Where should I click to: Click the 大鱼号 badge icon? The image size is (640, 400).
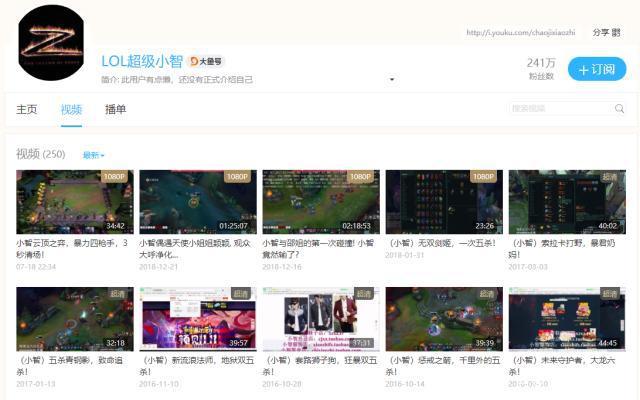(x=206, y=61)
